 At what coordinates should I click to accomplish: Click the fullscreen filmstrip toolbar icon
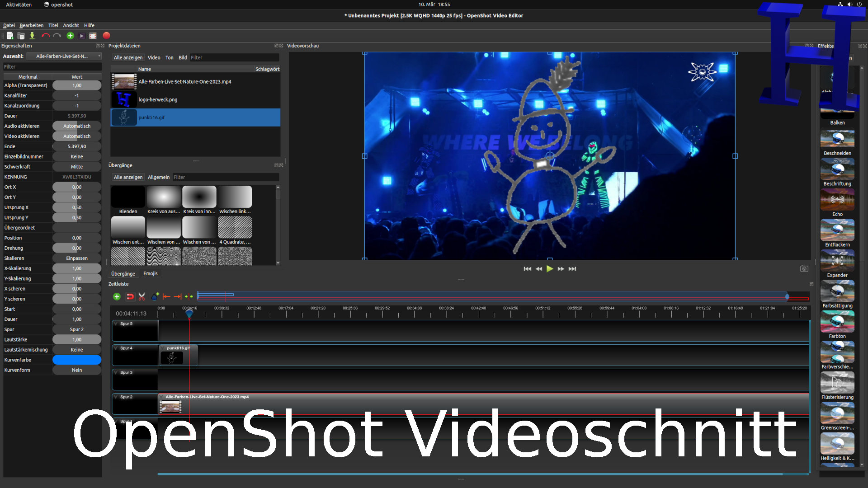click(93, 36)
